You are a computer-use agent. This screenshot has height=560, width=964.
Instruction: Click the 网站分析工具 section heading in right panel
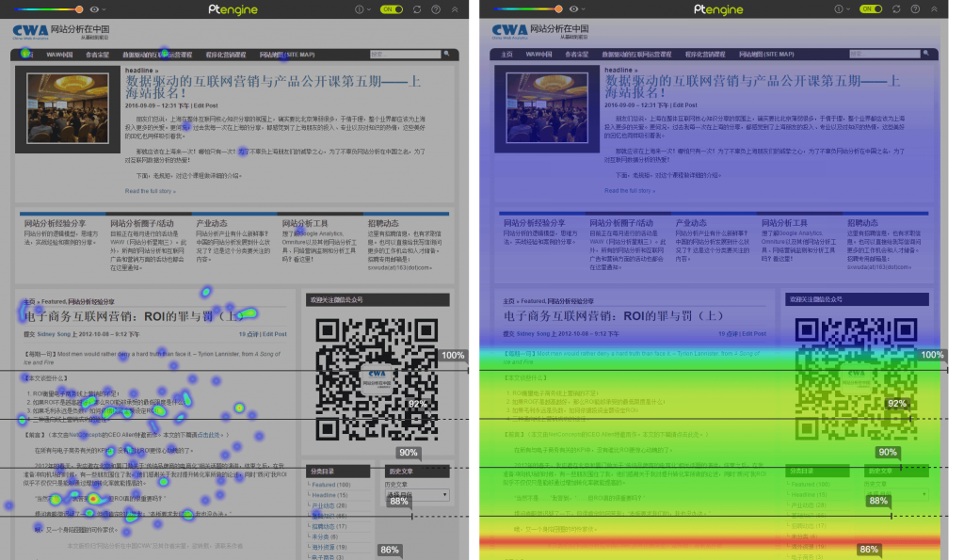pos(784,222)
